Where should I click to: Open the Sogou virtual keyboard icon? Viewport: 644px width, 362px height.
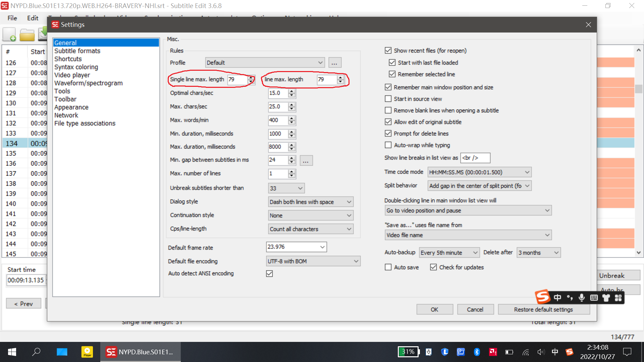(593, 297)
